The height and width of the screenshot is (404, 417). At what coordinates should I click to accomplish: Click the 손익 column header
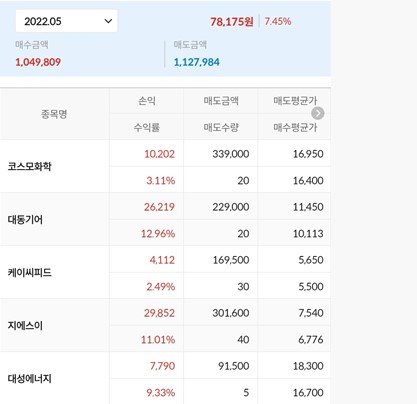click(147, 101)
